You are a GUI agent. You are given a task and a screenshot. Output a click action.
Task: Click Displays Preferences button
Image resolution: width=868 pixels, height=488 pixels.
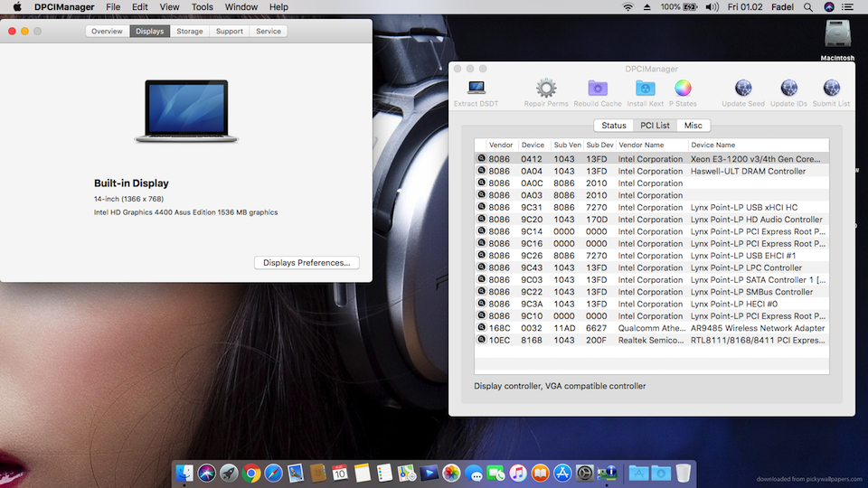point(307,262)
